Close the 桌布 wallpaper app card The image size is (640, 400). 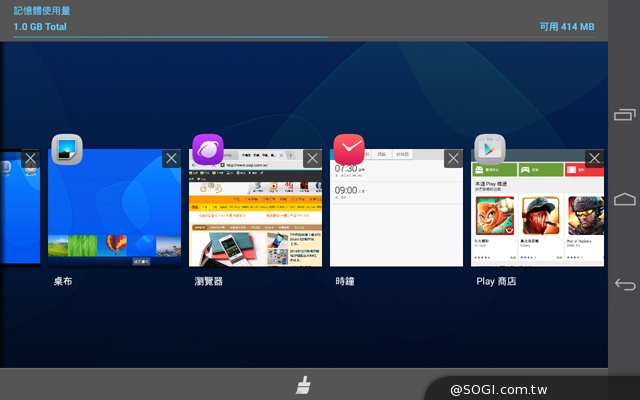pyautogui.click(x=171, y=159)
